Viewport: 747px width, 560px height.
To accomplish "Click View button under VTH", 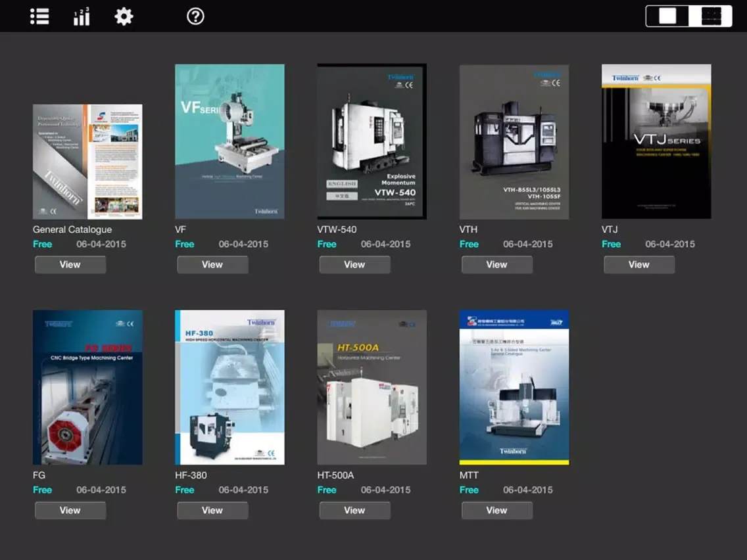I will (497, 265).
